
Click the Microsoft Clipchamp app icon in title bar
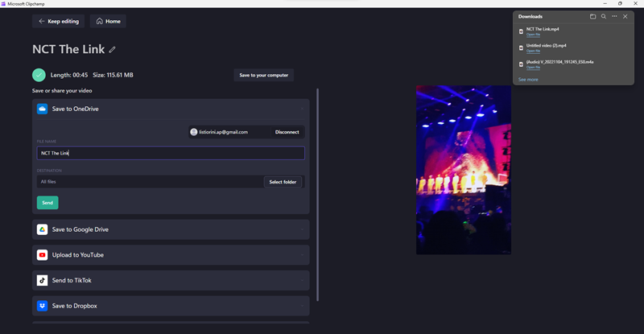(3, 4)
